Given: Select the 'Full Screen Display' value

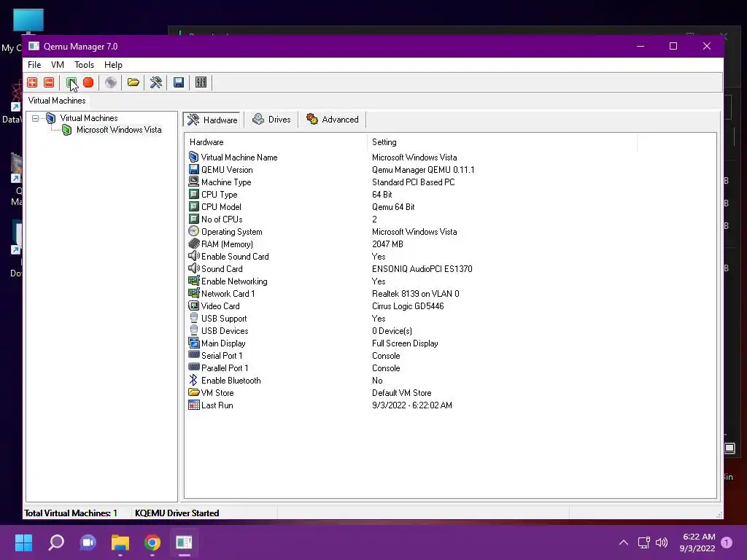Looking at the screenshot, I should pos(405,343).
